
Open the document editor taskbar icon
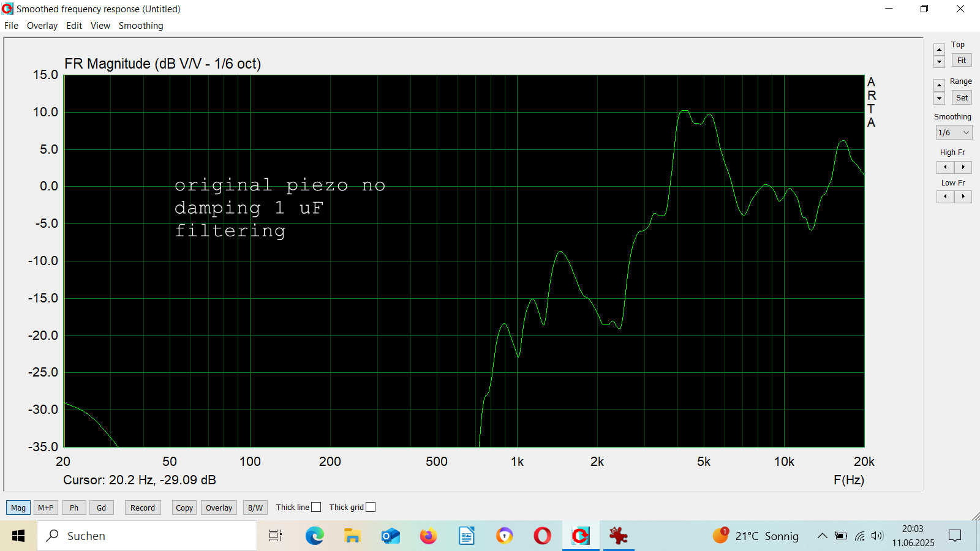click(x=466, y=536)
